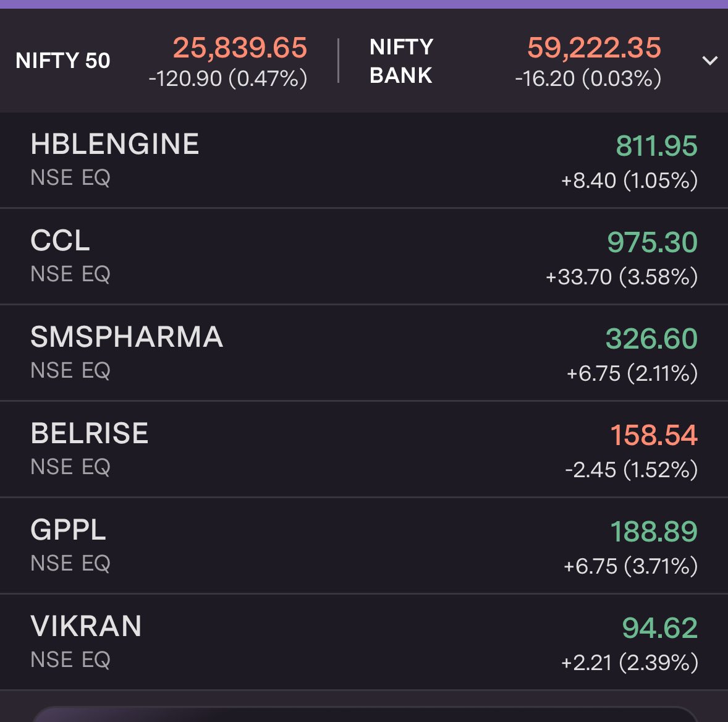
Task: Select the CCL stock name
Action: coord(61,241)
